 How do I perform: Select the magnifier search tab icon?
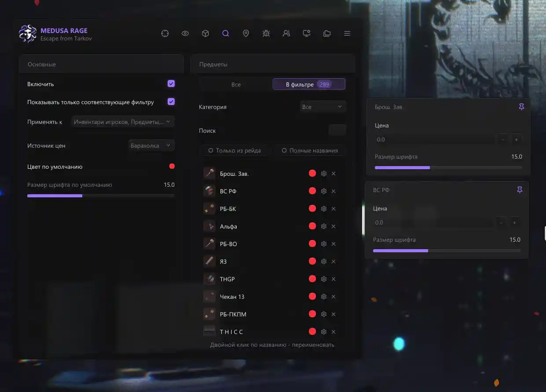[x=226, y=33]
